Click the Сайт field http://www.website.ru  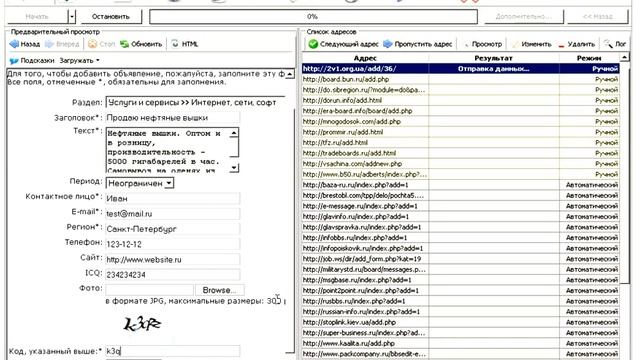(x=173, y=259)
